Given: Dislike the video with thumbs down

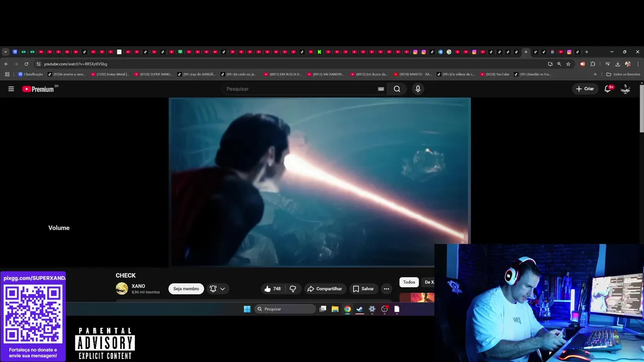Looking at the screenshot, I should pyautogui.click(x=293, y=289).
